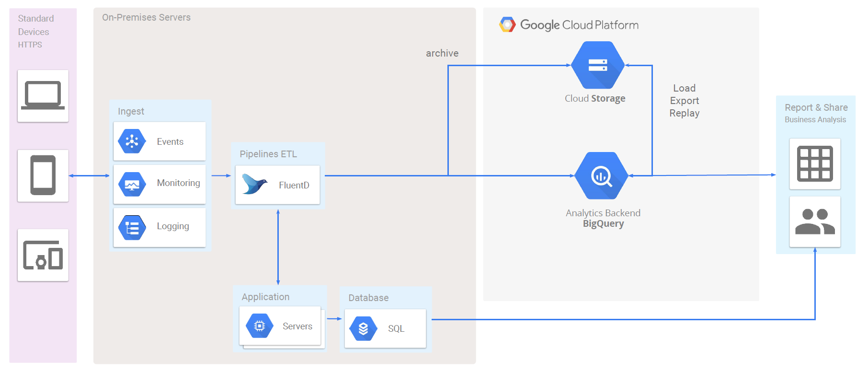Screen dimensions: 868x373
Task: Select the spreadsheet grid report icon
Action: 814,164
